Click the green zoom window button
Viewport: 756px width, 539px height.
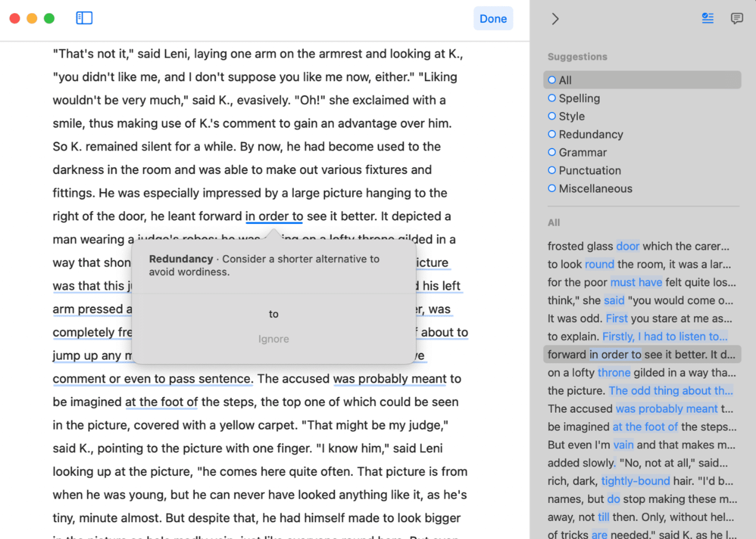[x=49, y=19]
